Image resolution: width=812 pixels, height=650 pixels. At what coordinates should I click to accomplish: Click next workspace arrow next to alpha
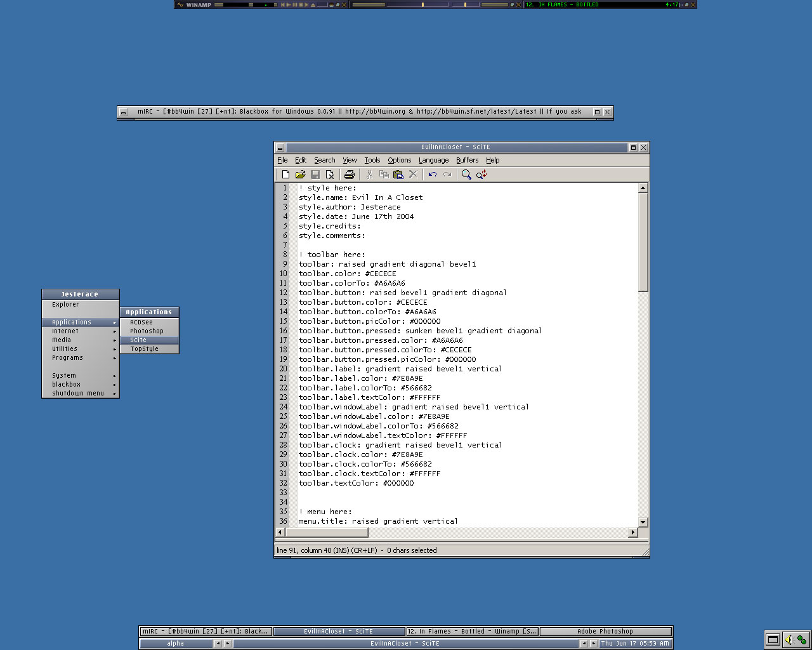pos(228,644)
